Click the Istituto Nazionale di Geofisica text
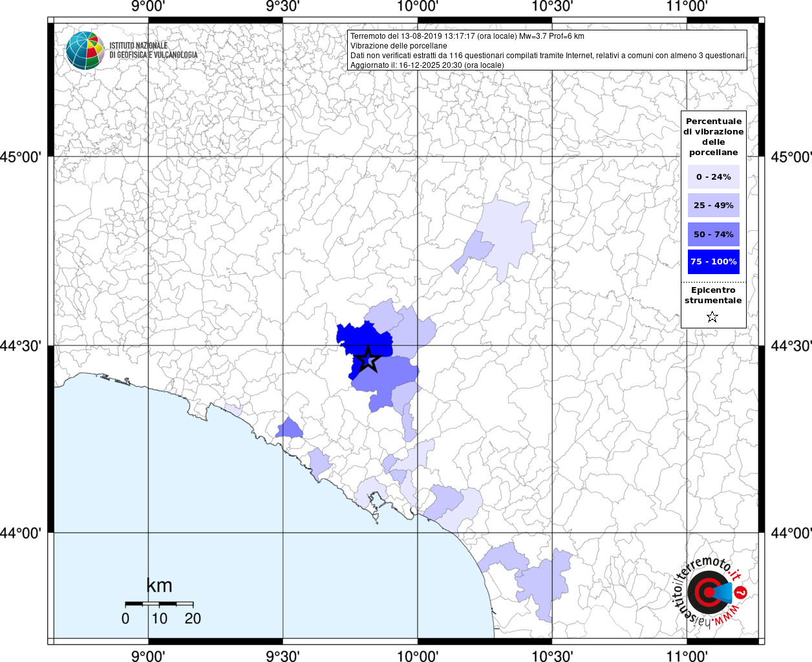The height and width of the screenshot is (662, 812). pos(153,50)
